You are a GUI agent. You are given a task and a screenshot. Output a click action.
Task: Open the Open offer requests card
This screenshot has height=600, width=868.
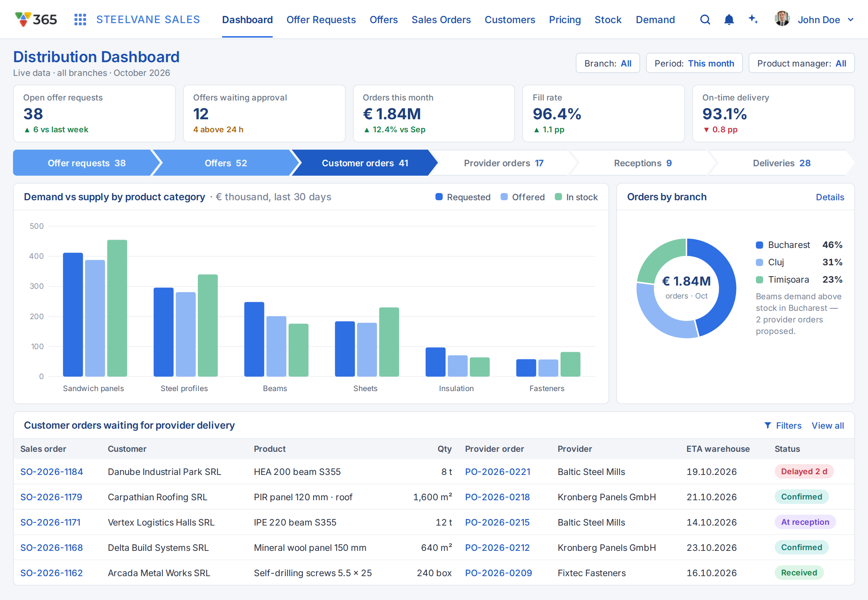[94, 113]
